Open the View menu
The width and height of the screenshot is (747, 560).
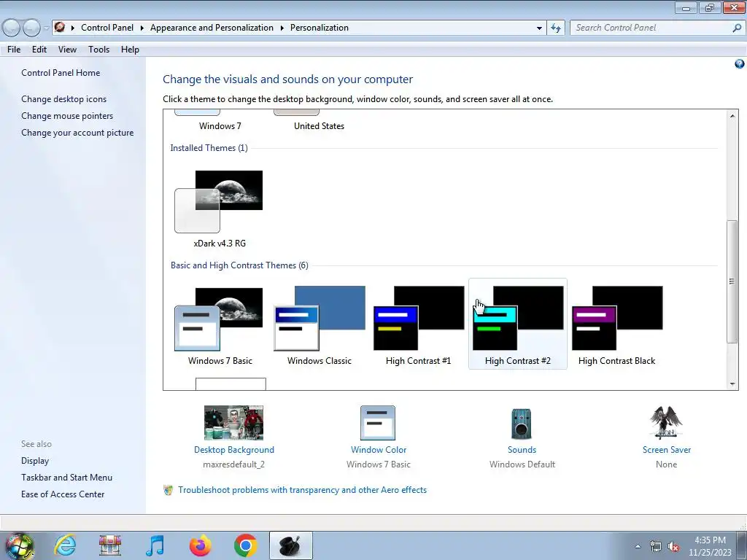tap(67, 50)
